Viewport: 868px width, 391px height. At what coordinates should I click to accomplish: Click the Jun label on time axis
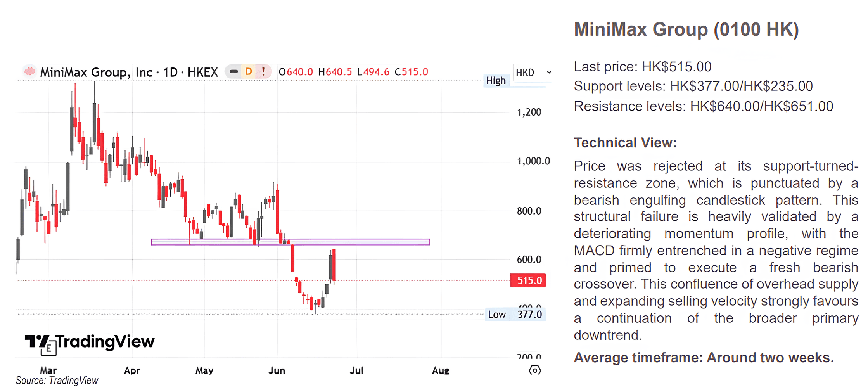click(277, 370)
